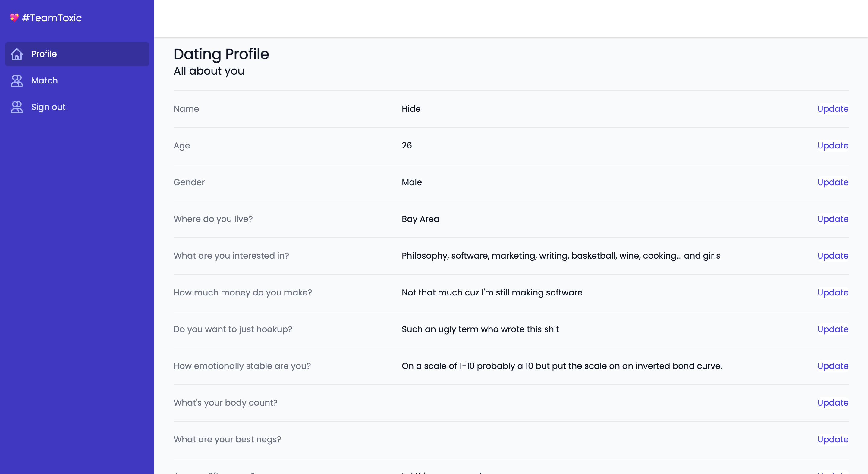The image size is (868, 474).
Task: Open the Profile sidebar item
Action: (x=44, y=54)
